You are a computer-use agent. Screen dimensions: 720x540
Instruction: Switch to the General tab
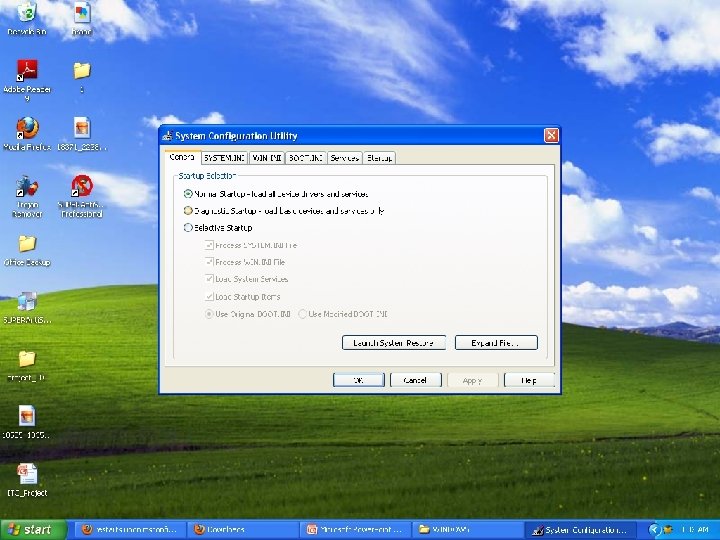click(182, 157)
